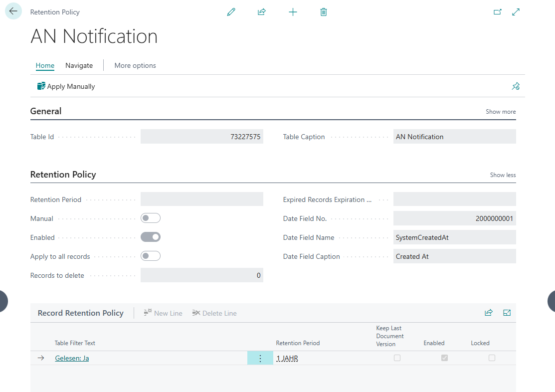Toggle Apply to all records switch
The height and width of the screenshot is (392, 555).
coord(151,256)
